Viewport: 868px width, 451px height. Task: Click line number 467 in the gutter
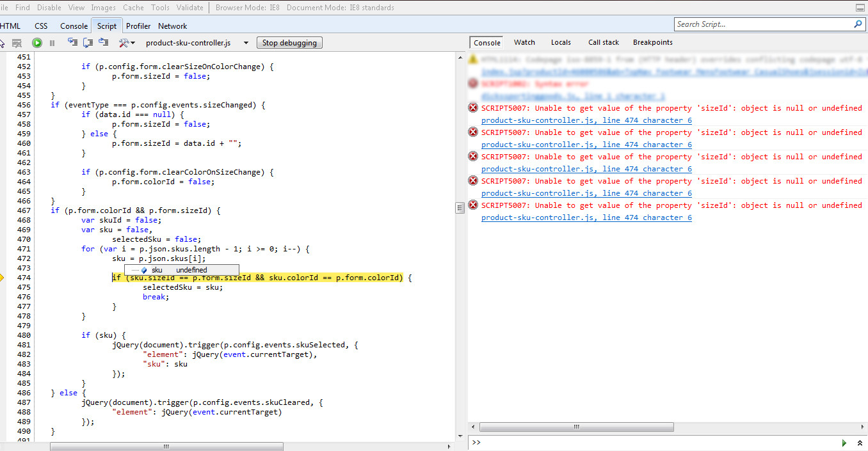pyautogui.click(x=23, y=210)
